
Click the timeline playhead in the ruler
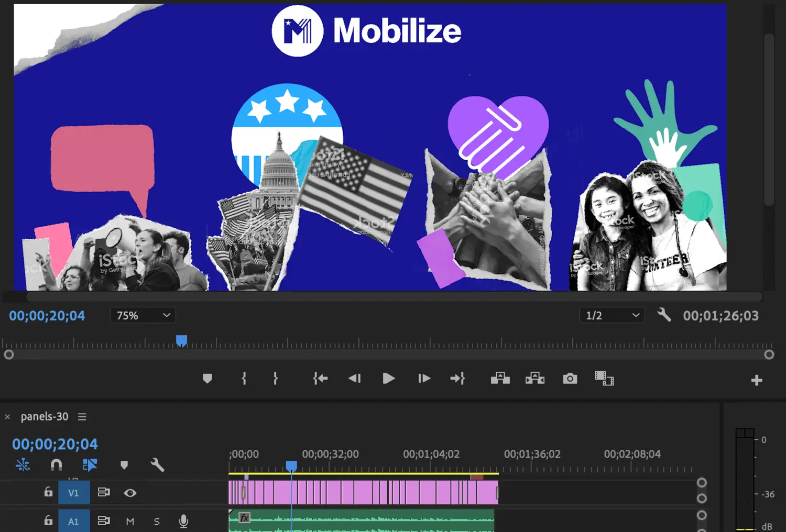[x=291, y=466]
